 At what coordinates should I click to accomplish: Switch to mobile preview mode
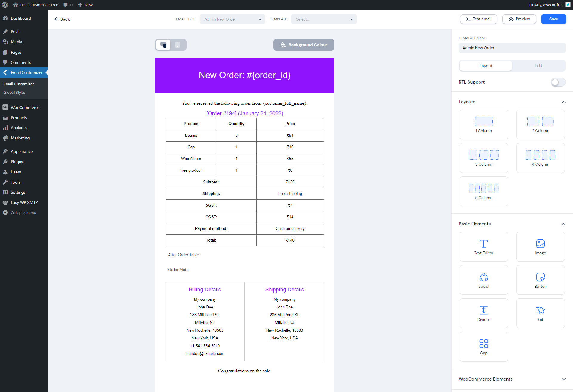pos(178,45)
